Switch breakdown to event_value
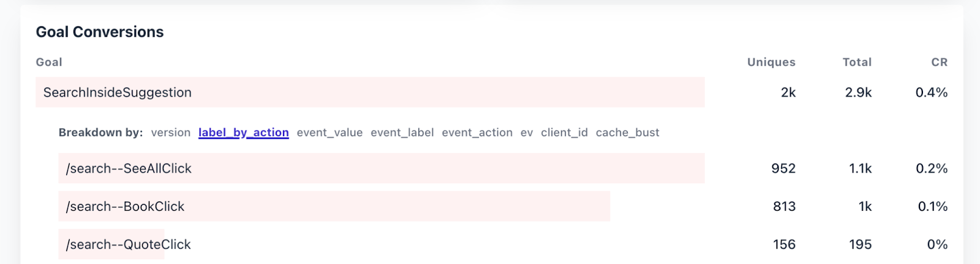Screen dimensions: 980x264 (x=330, y=132)
